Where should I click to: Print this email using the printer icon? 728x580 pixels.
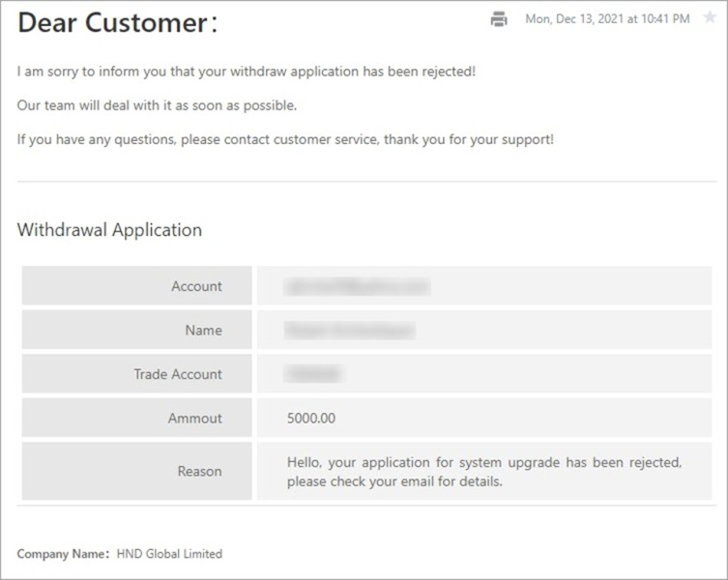[499, 19]
